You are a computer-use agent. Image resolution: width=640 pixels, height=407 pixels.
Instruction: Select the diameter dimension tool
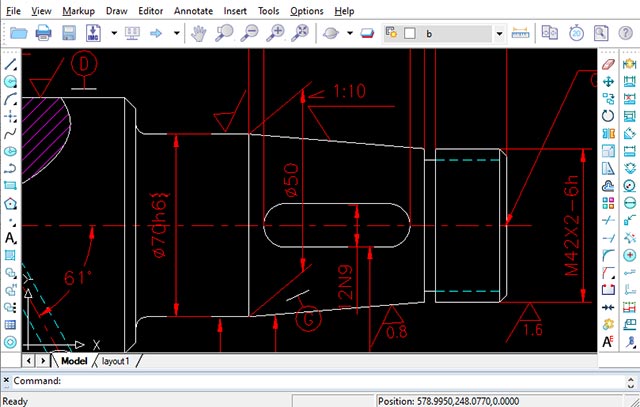click(x=630, y=203)
